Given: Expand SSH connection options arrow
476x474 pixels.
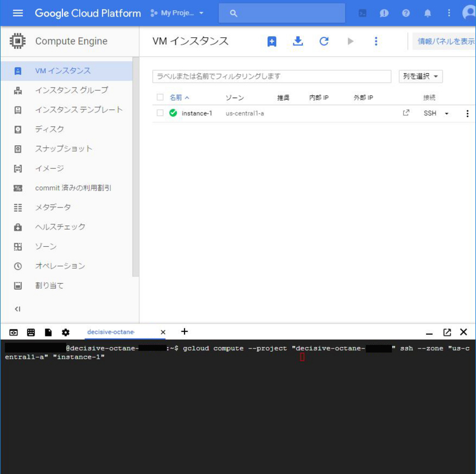Looking at the screenshot, I should pos(447,114).
